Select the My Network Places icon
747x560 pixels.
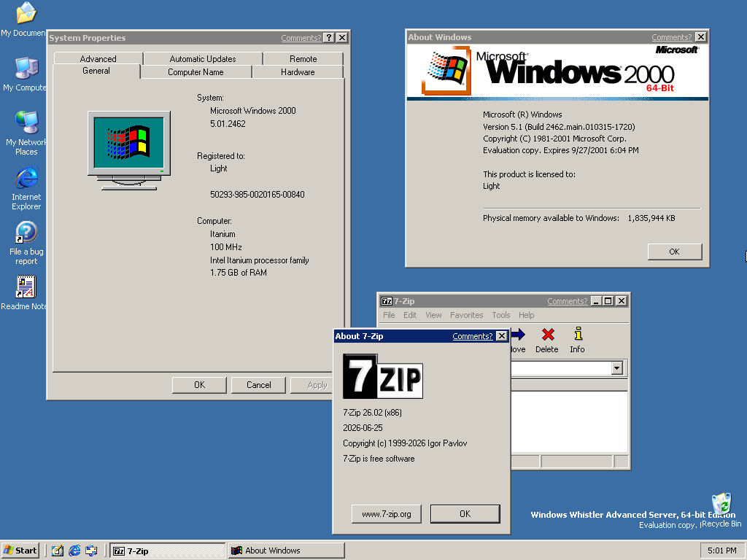(26, 122)
